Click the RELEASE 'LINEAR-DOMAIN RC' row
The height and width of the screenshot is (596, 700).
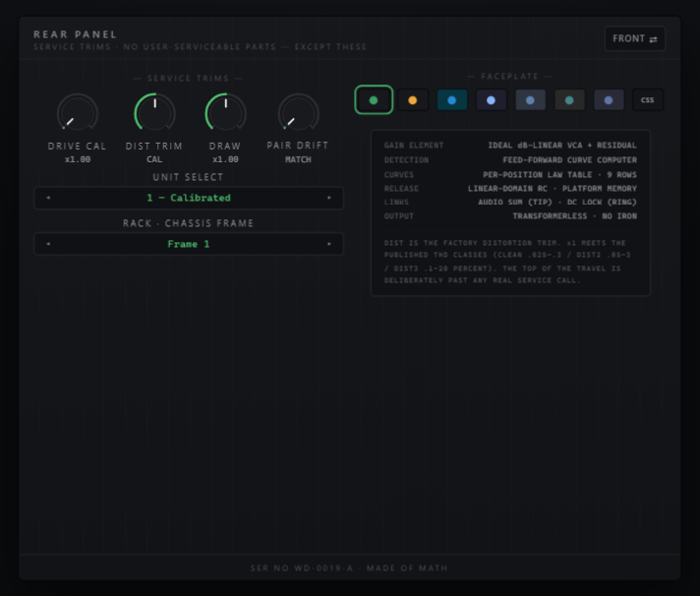tap(510, 189)
